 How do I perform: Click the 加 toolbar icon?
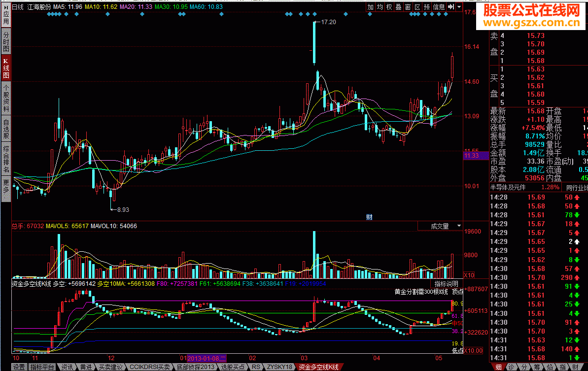371,7
